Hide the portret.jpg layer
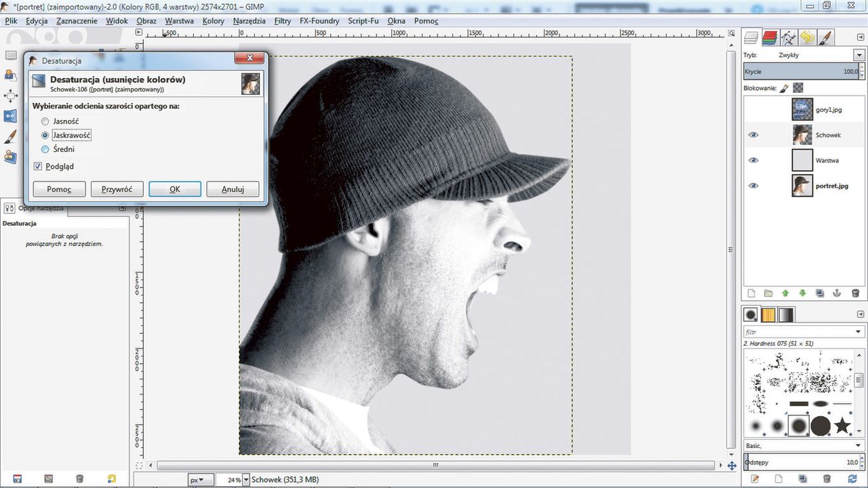This screenshot has width=868, height=488. [753, 186]
